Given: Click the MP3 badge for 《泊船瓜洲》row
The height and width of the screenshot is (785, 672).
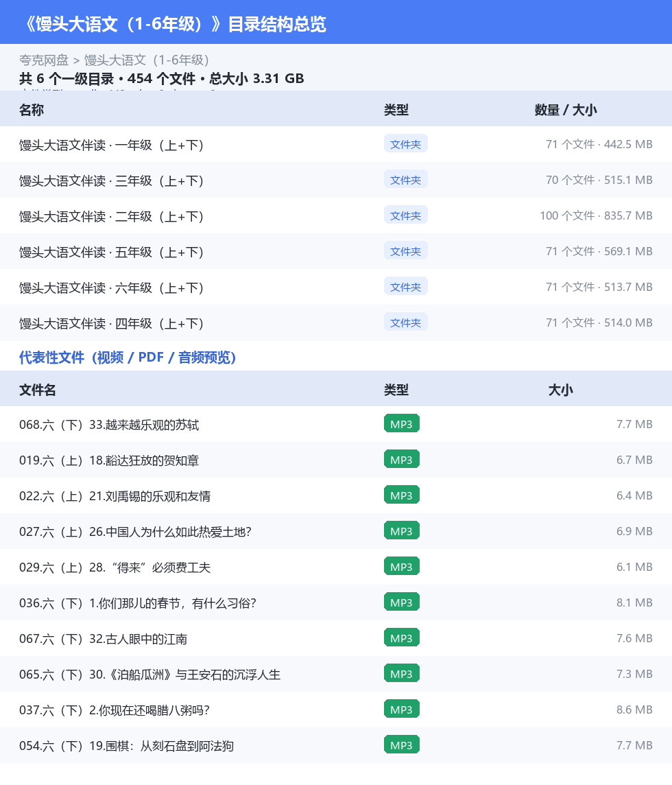Looking at the screenshot, I should point(402,674).
